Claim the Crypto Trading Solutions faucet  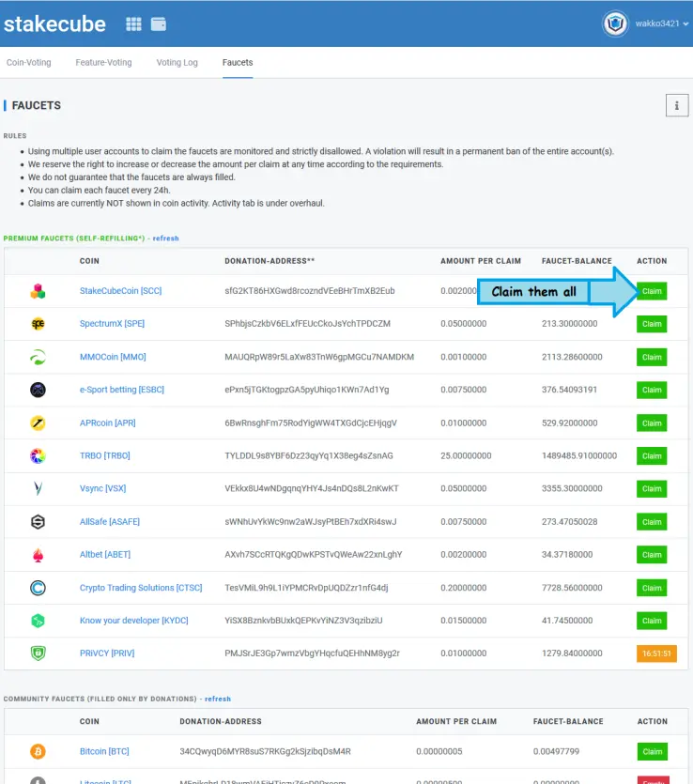[652, 588]
